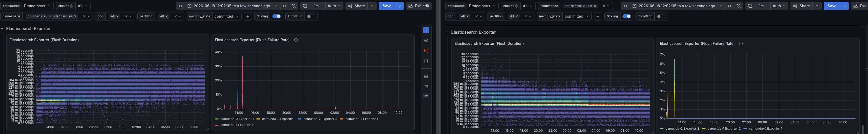Viewport: 868px width, 134px height.
Task: Open the JSON braces icon in edit sidebar
Action: click(x=426, y=61)
